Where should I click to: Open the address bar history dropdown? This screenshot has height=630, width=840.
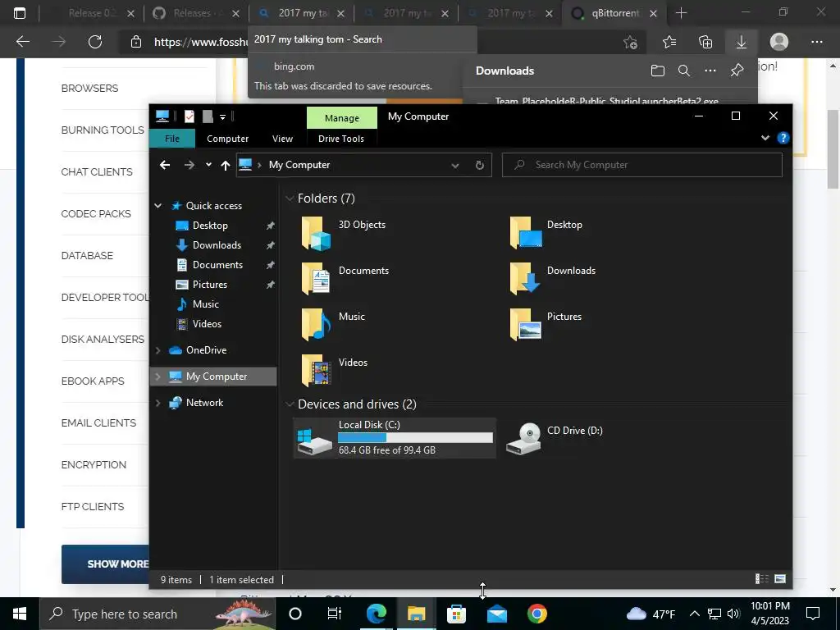454,166
